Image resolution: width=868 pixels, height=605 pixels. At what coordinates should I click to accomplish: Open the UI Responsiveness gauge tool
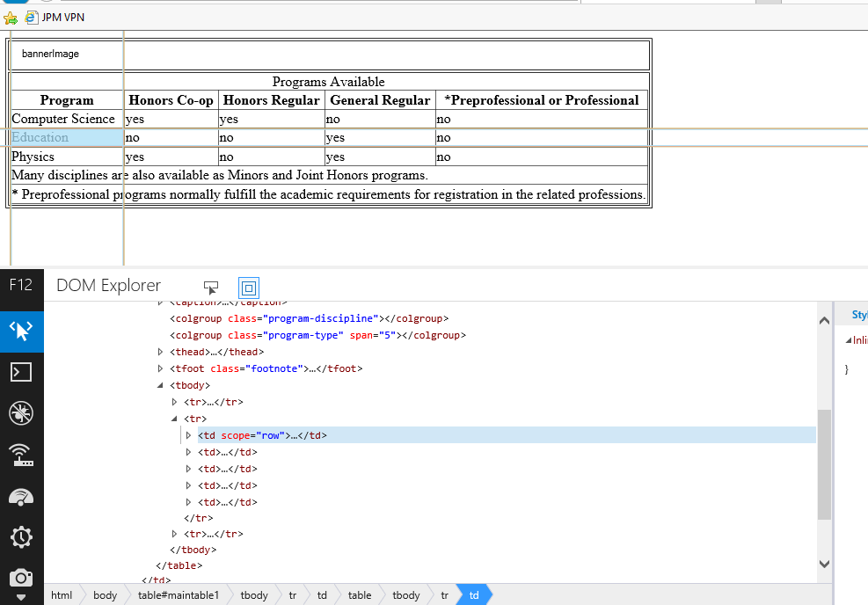(x=21, y=496)
